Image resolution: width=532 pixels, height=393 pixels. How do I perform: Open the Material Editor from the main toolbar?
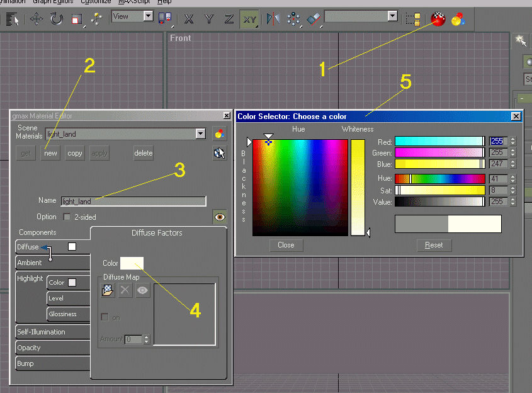click(438, 19)
